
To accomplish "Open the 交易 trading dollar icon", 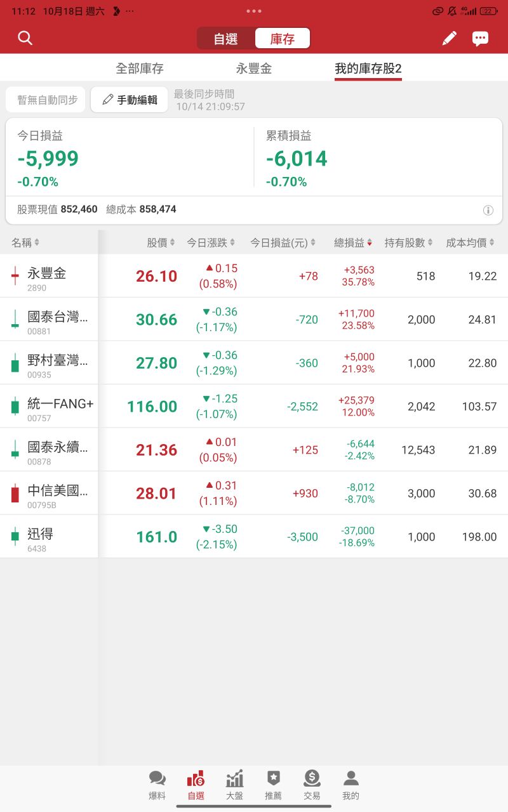I will (312, 783).
